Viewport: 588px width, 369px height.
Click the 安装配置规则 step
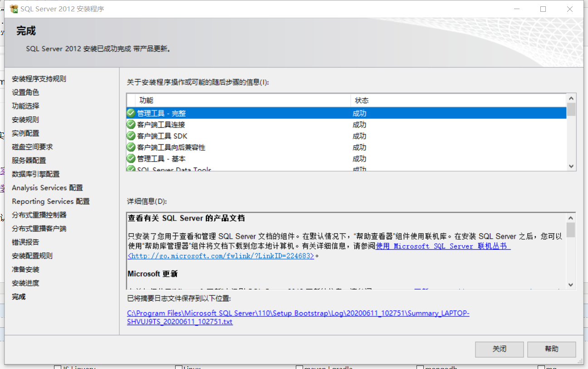click(x=32, y=256)
